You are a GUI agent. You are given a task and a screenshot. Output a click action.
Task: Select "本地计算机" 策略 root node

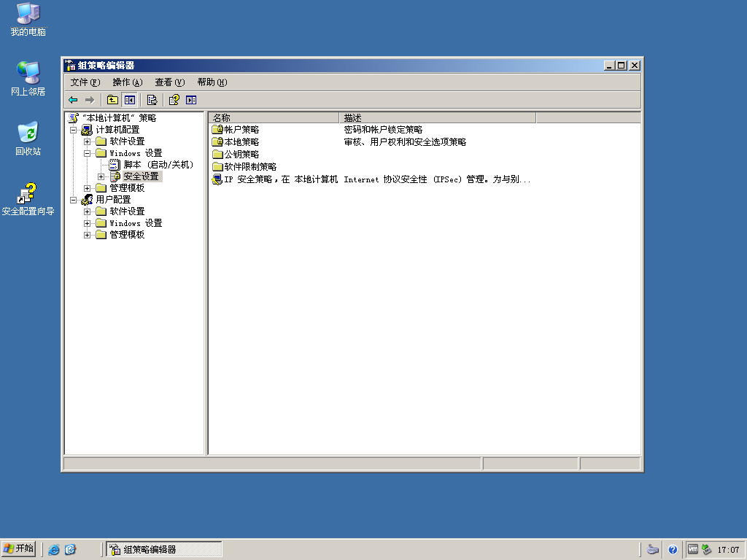pyautogui.click(x=119, y=117)
